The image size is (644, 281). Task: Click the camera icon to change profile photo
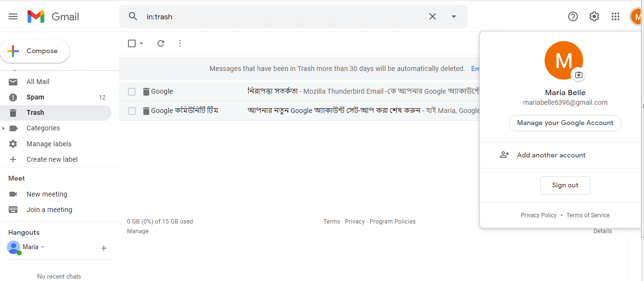579,75
